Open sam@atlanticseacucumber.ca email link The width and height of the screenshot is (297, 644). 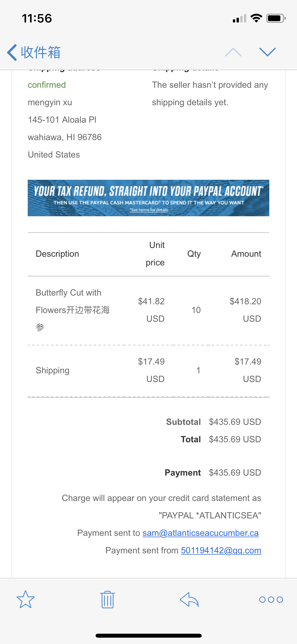tap(200, 533)
